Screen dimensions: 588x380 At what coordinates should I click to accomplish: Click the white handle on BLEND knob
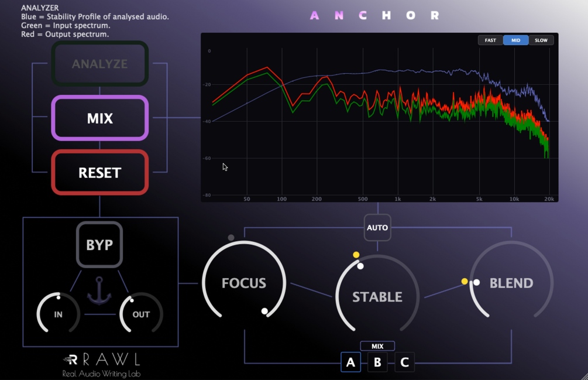pos(476,282)
